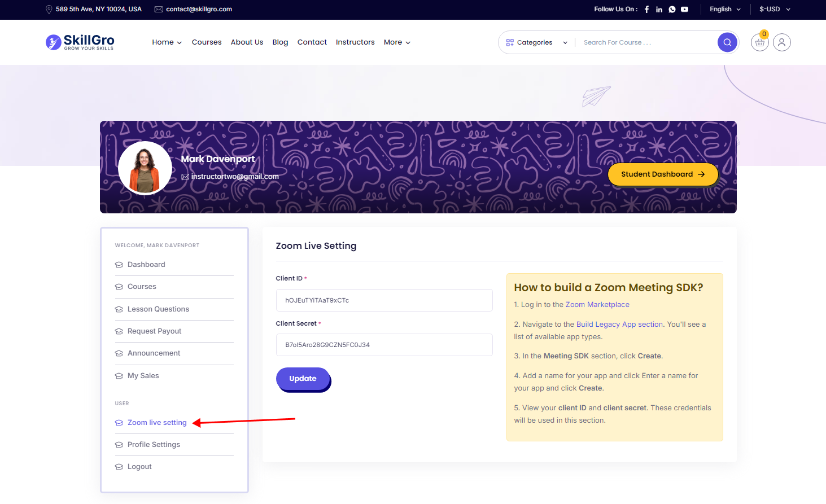Click the instructortwo@gmail.com email text
This screenshot has width=826, height=504.
tap(235, 177)
